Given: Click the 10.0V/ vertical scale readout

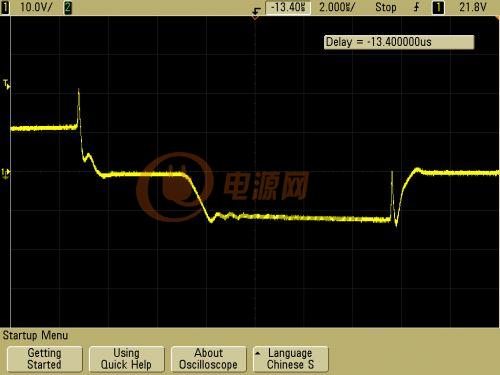Looking at the screenshot, I should coord(36,7).
